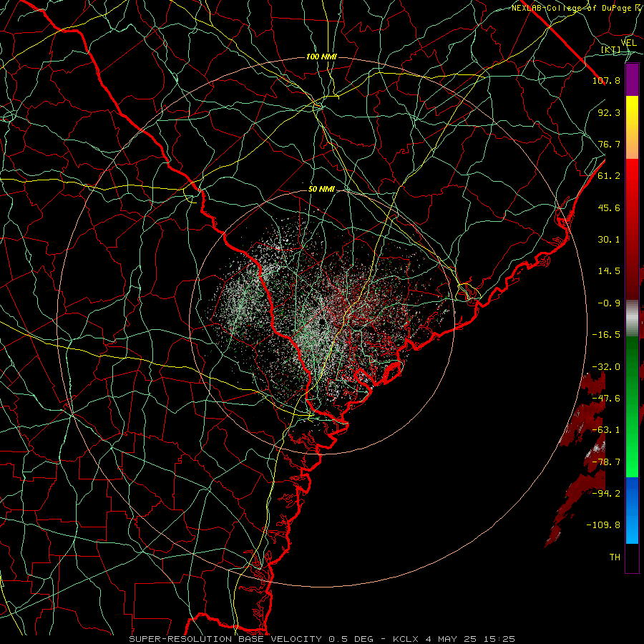This screenshot has width=644, height=644.
Task: Click the TH threshold legend label
Action: pyautogui.click(x=615, y=557)
